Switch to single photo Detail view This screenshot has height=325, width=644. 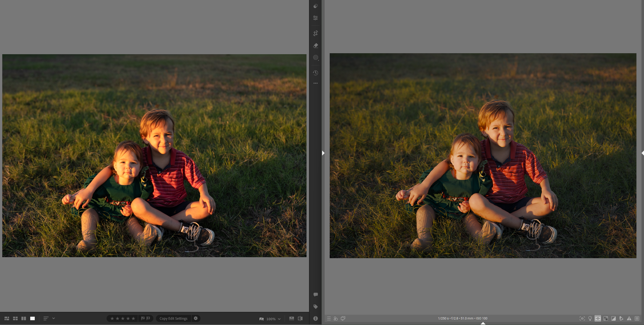click(x=32, y=318)
